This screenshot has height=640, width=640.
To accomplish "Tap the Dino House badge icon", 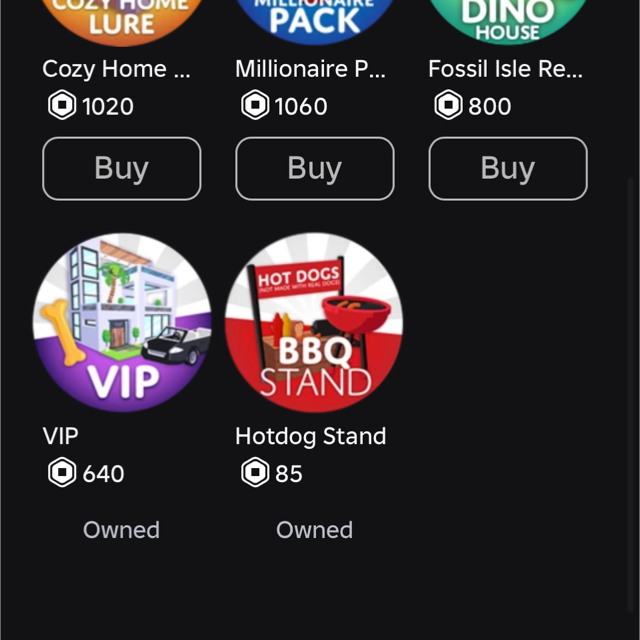I will (x=507, y=20).
